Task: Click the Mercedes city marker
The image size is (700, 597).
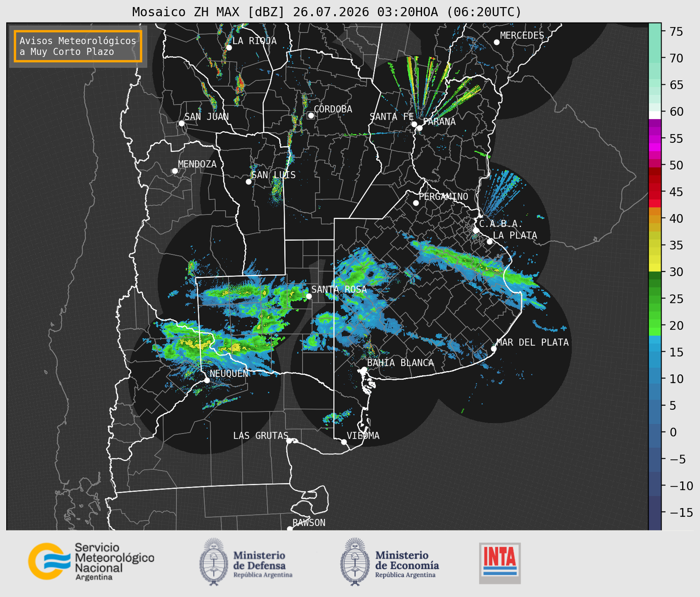Action: point(497,42)
